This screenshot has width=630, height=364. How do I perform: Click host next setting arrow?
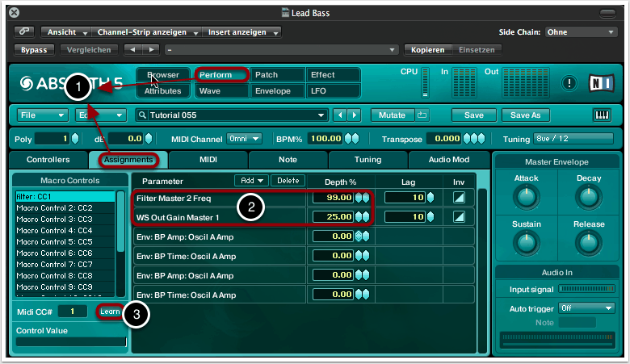point(151,50)
